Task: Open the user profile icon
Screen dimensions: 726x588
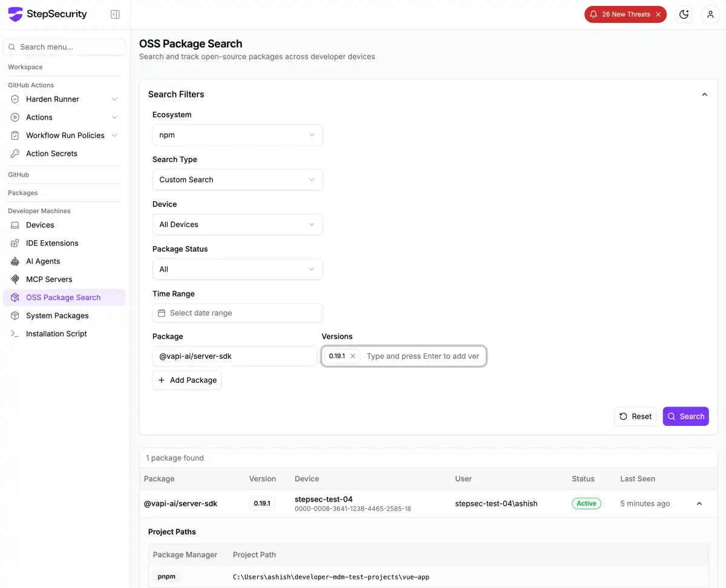Action: (710, 15)
